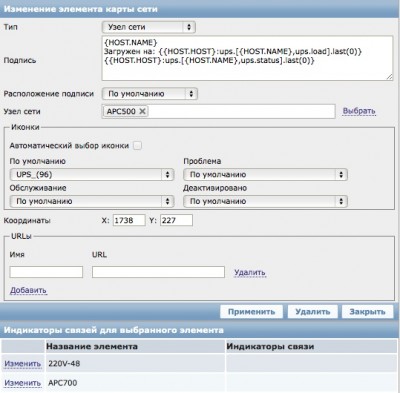Click the Применить button
The image size is (400, 393).
(x=251, y=312)
